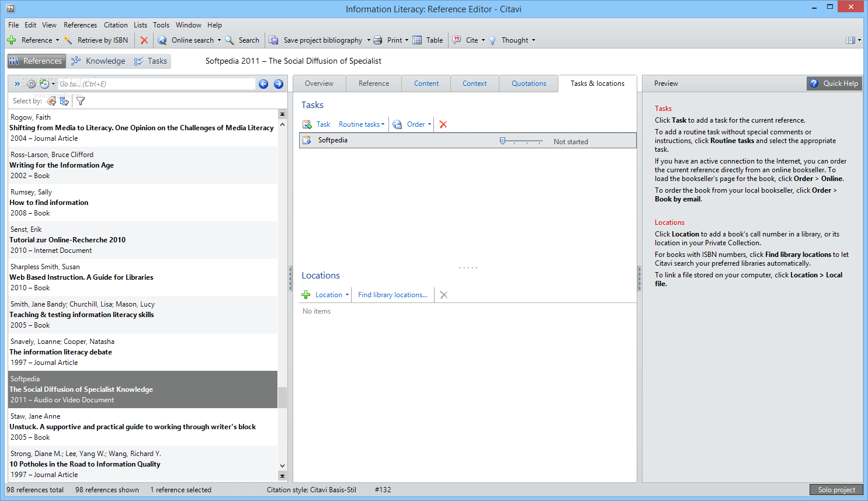Expand the navigation double-chevron in left panel
868x501 pixels.
(17, 84)
